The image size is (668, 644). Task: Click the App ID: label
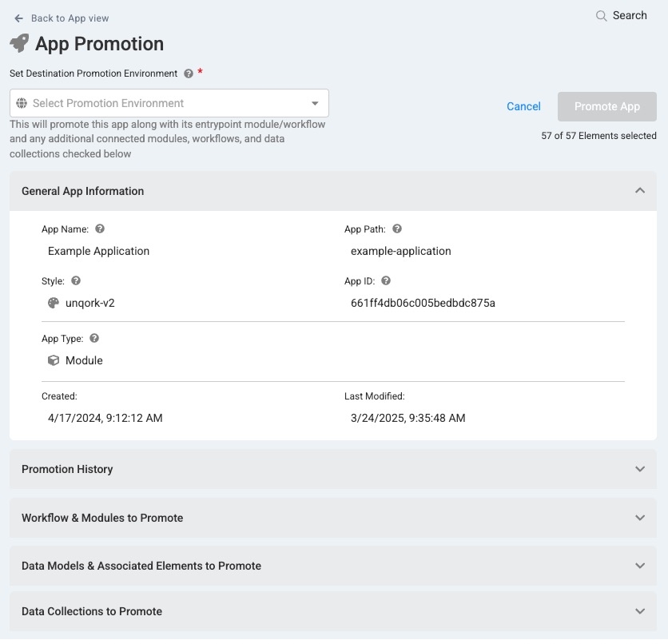click(360, 281)
